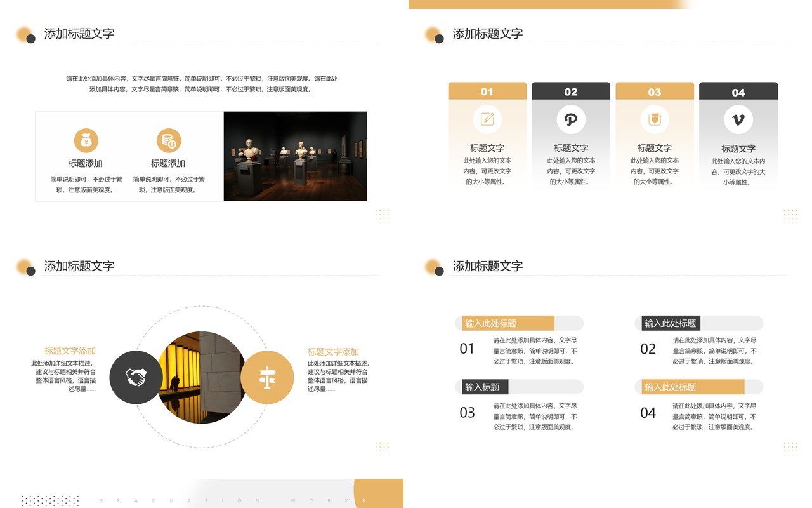The width and height of the screenshot is (812, 508).
Task: Select the paragraph beside numeral 03
Action: click(x=535, y=416)
